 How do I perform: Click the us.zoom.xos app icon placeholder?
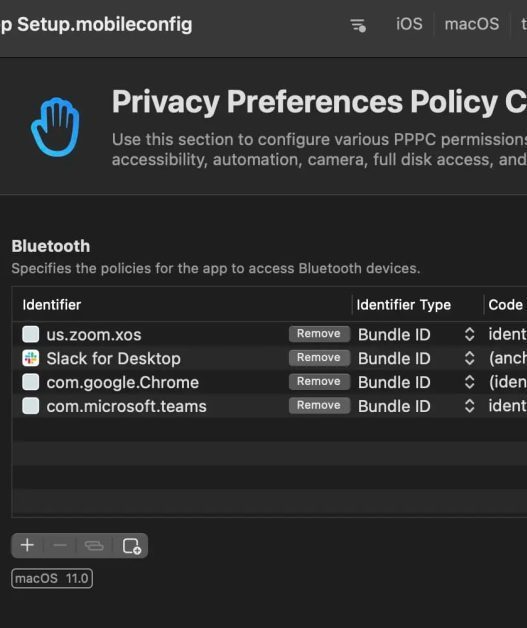tap(30, 334)
